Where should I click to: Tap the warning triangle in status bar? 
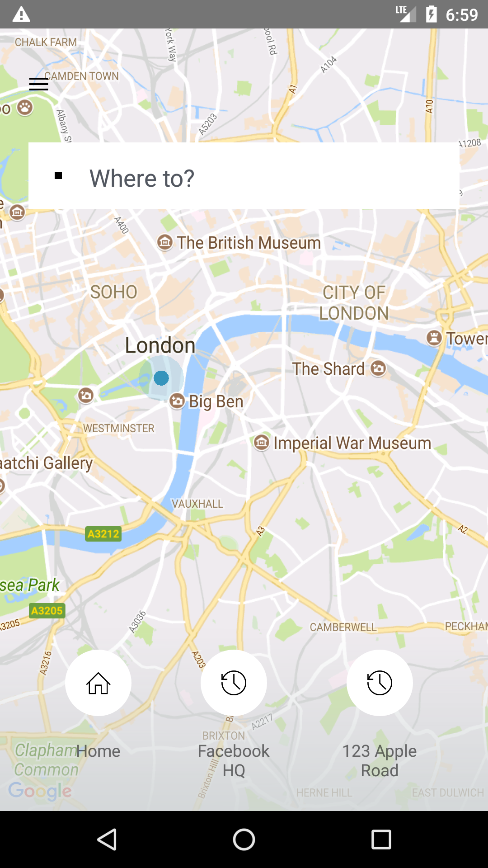click(x=21, y=14)
